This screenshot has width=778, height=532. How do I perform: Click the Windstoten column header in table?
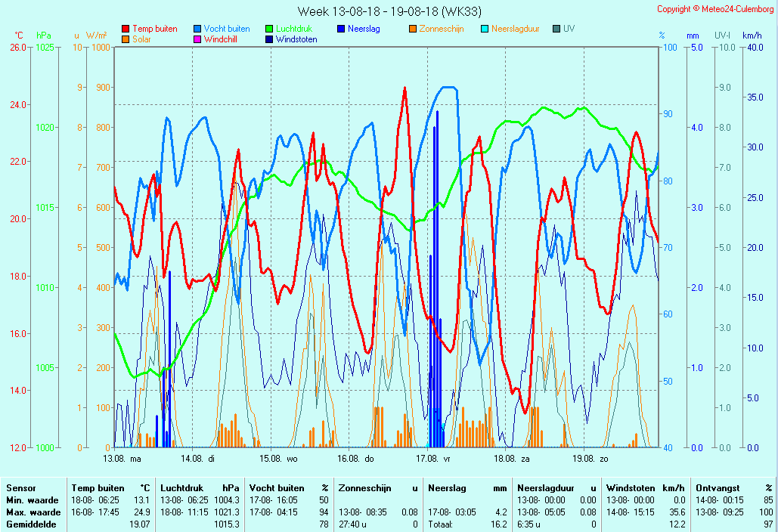628,488
